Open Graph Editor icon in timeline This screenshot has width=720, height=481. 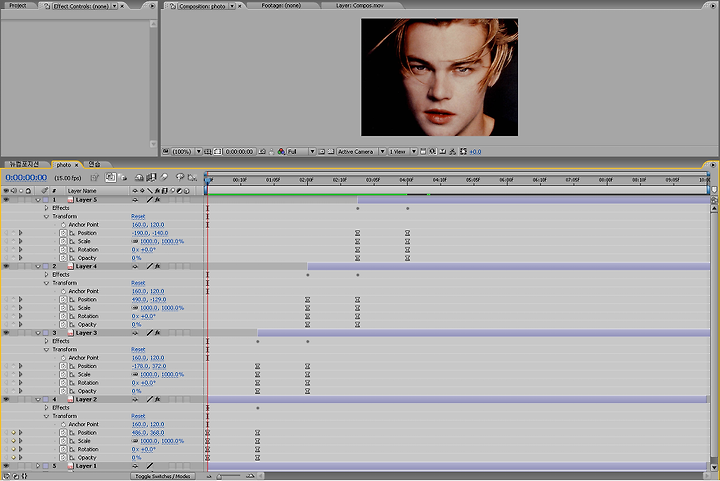click(192, 178)
